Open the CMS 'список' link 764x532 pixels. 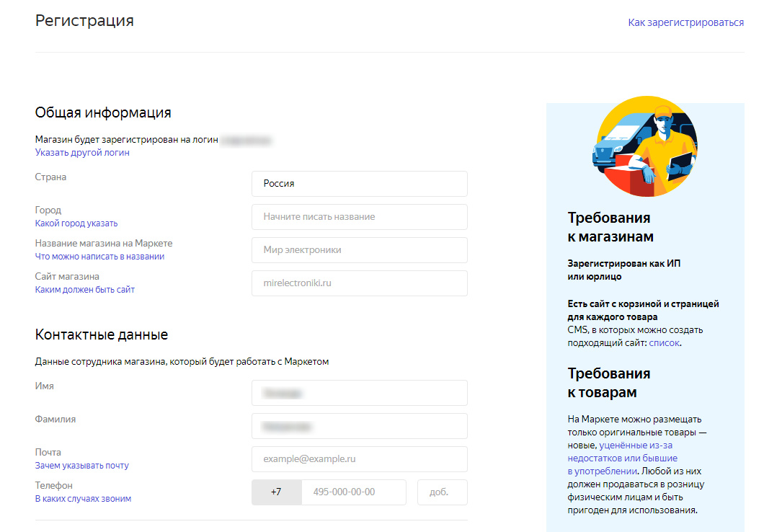click(664, 343)
